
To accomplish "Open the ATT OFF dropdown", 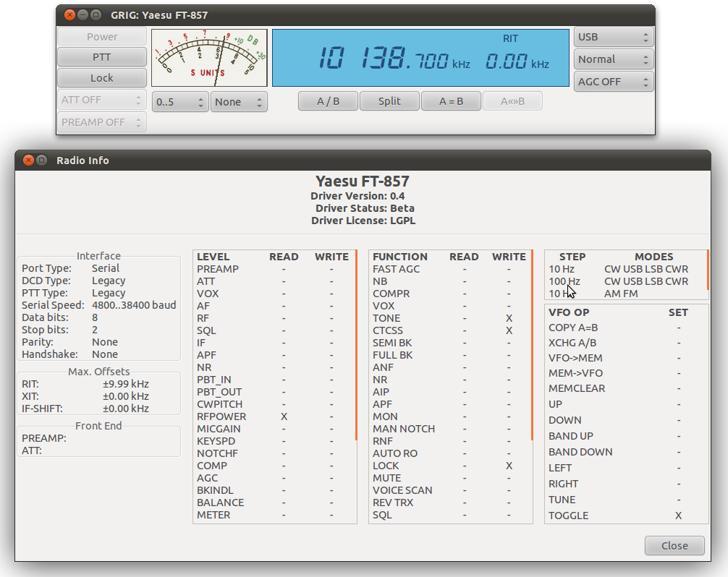I will [x=102, y=100].
